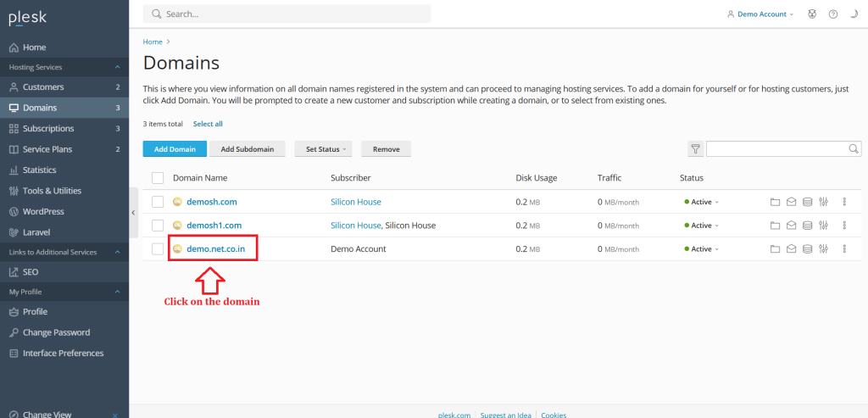Image resolution: width=868 pixels, height=418 pixels.
Task: Open Service Plans in the sidebar
Action: pos(64,149)
